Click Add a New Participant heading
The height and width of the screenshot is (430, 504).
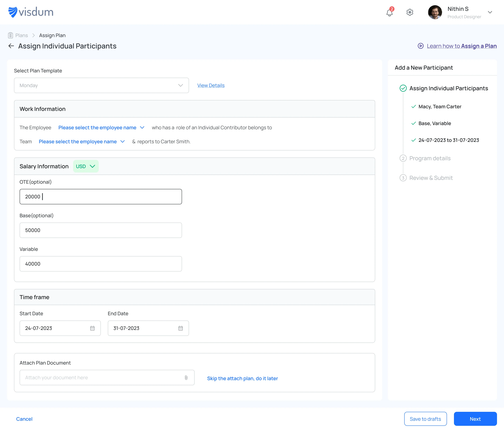point(424,68)
